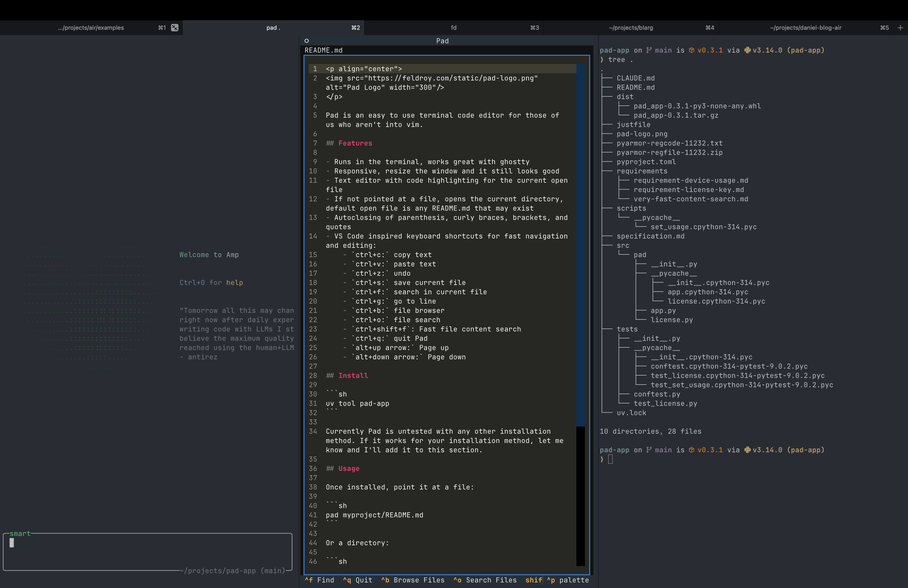The width and height of the screenshot is (908, 588).
Task: Open a new terminal tab with the plus icon
Action: [901, 27]
